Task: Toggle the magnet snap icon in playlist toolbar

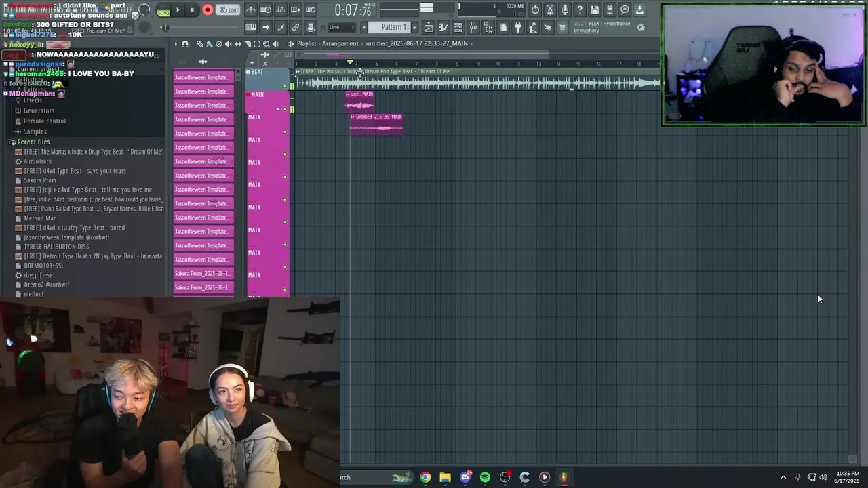Action: coord(184,44)
